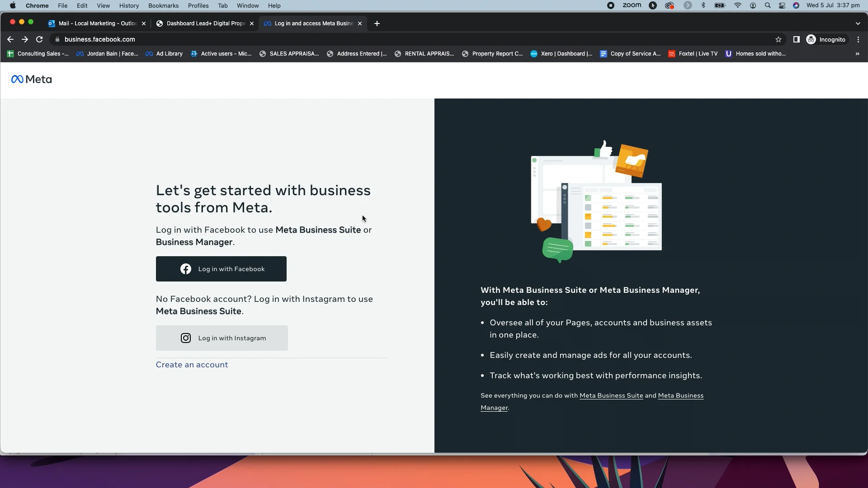Click the Meta Business Suite hyperlink
The image size is (868, 488).
point(611,395)
